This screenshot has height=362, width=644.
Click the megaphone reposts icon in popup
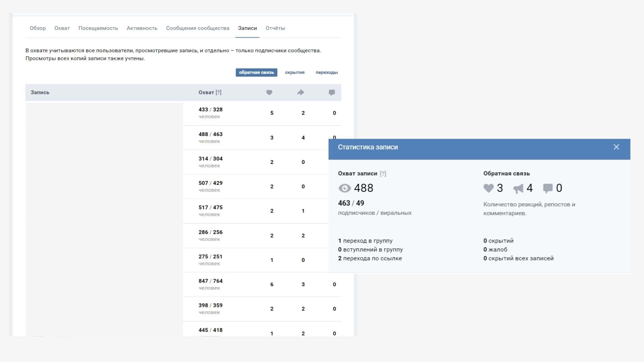coord(518,188)
